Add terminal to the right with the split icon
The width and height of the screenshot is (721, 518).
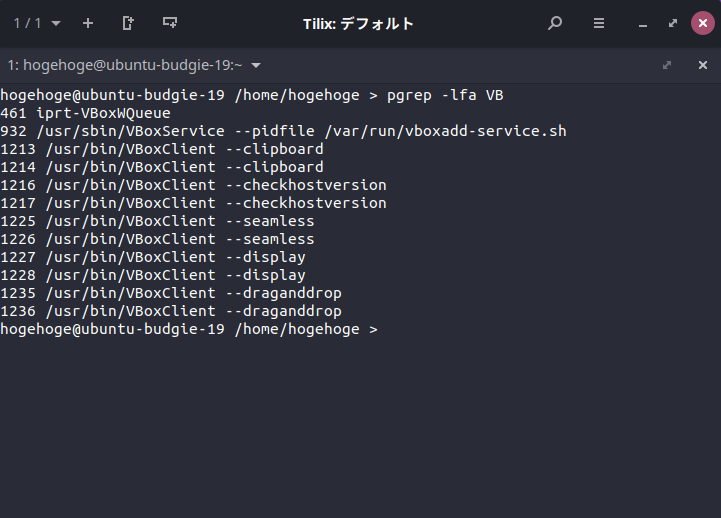point(128,23)
